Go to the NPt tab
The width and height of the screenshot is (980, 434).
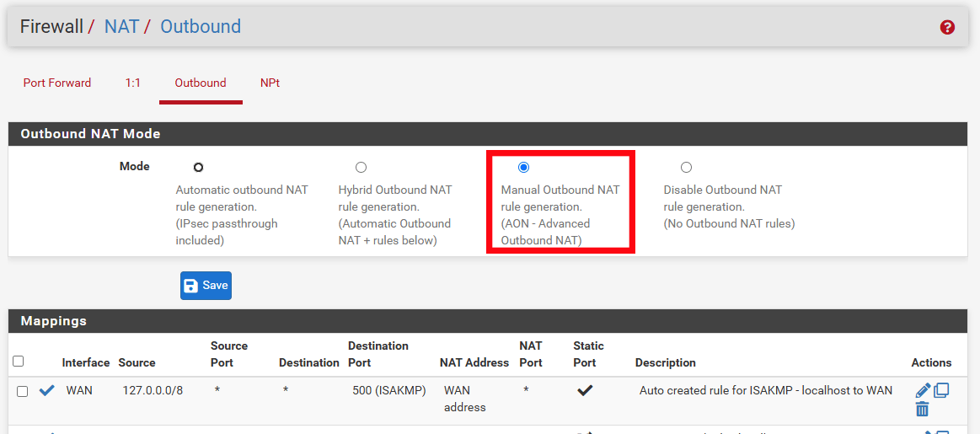tap(270, 83)
